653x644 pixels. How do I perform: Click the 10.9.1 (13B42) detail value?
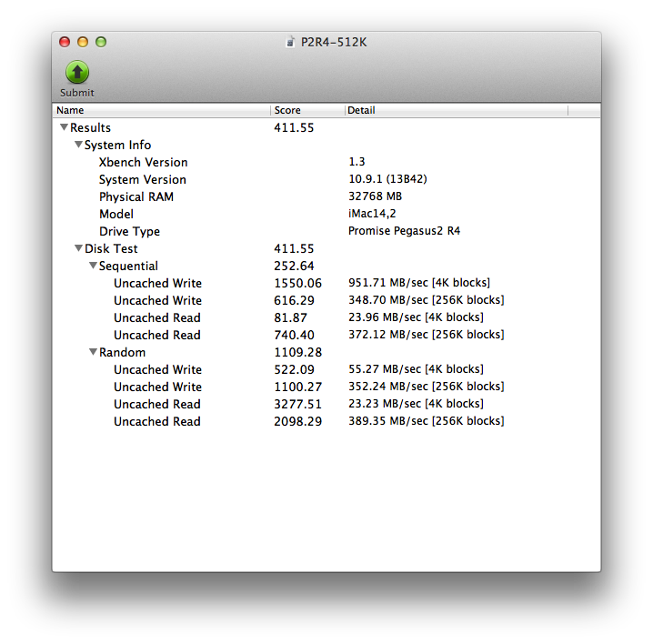[387, 179]
